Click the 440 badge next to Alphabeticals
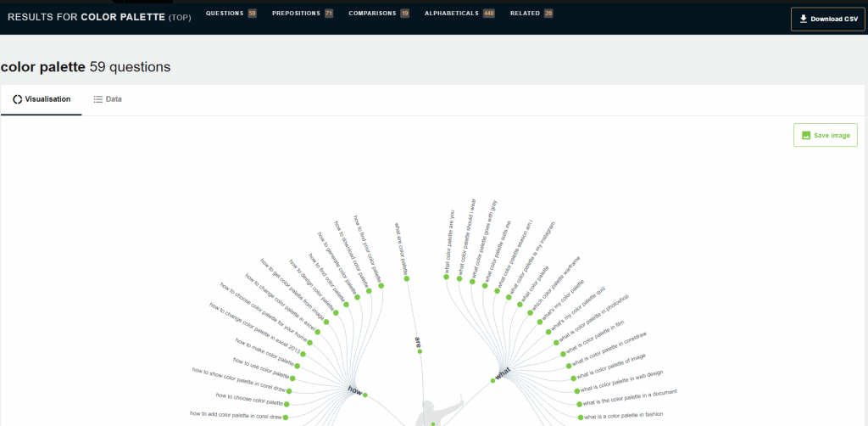The image size is (868, 426). coord(489,14)
